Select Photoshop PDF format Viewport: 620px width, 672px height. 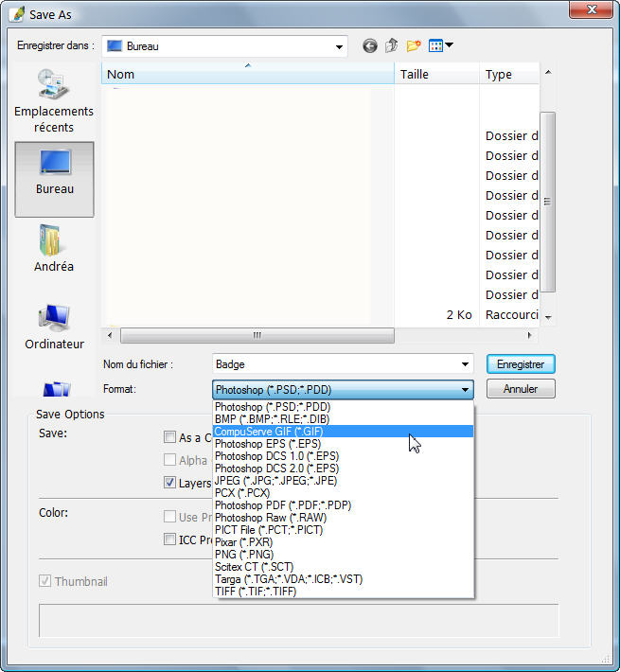point(344,505)
